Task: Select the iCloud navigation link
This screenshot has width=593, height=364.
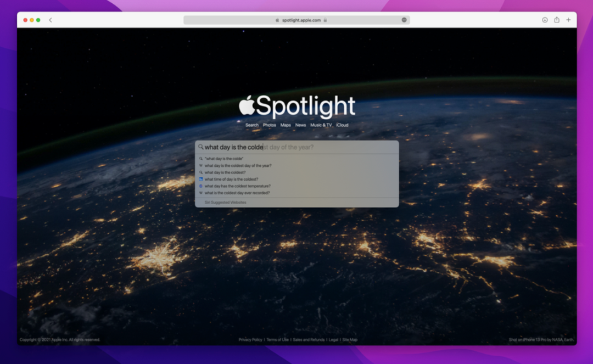Action: click(x=342, y=125)
